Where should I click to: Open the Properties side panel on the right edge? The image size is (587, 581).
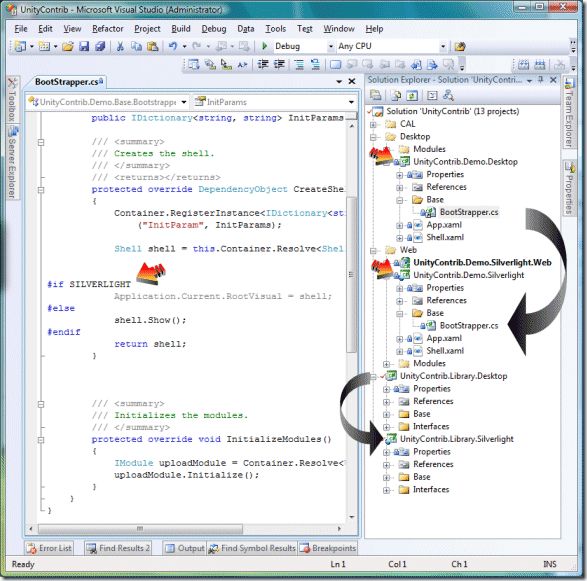point(569,188)
